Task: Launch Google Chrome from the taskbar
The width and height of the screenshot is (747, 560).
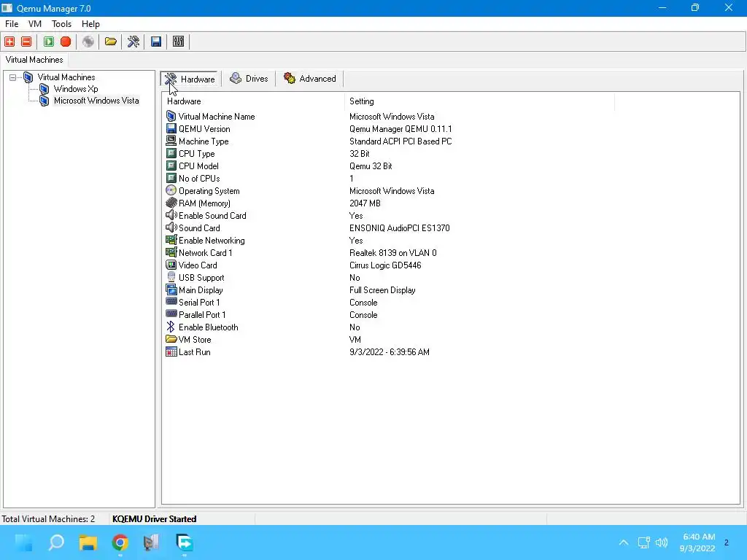Action: 120,542
